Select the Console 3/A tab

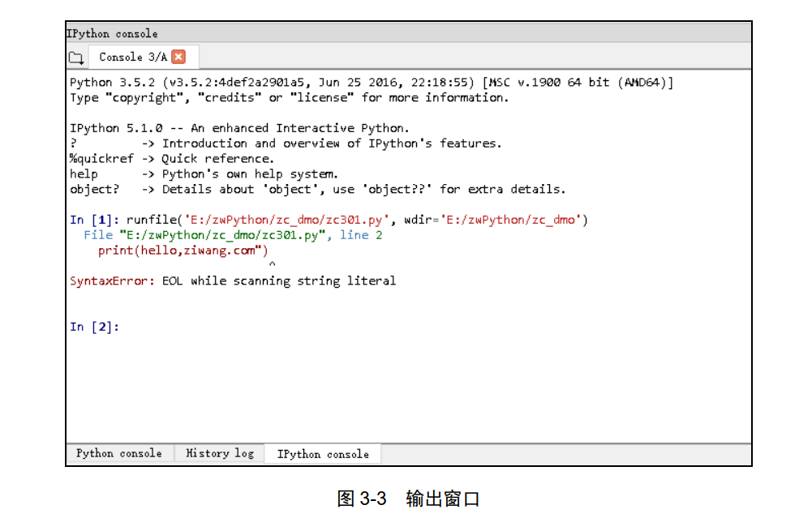(143, 57)
